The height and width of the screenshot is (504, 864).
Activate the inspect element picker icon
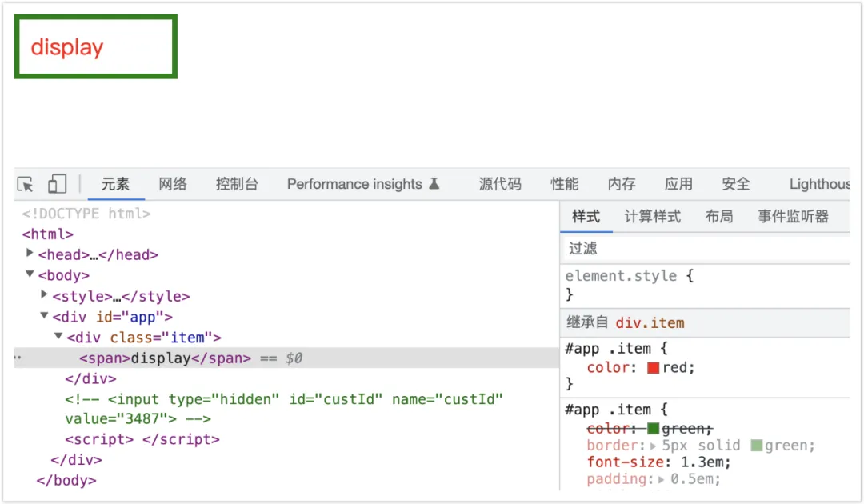pos(26,184)
